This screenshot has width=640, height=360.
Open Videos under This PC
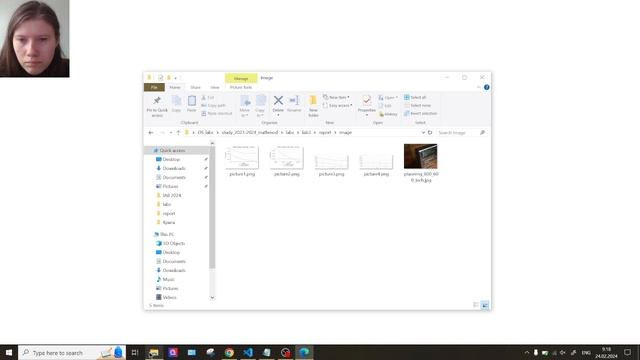(169, 298)
